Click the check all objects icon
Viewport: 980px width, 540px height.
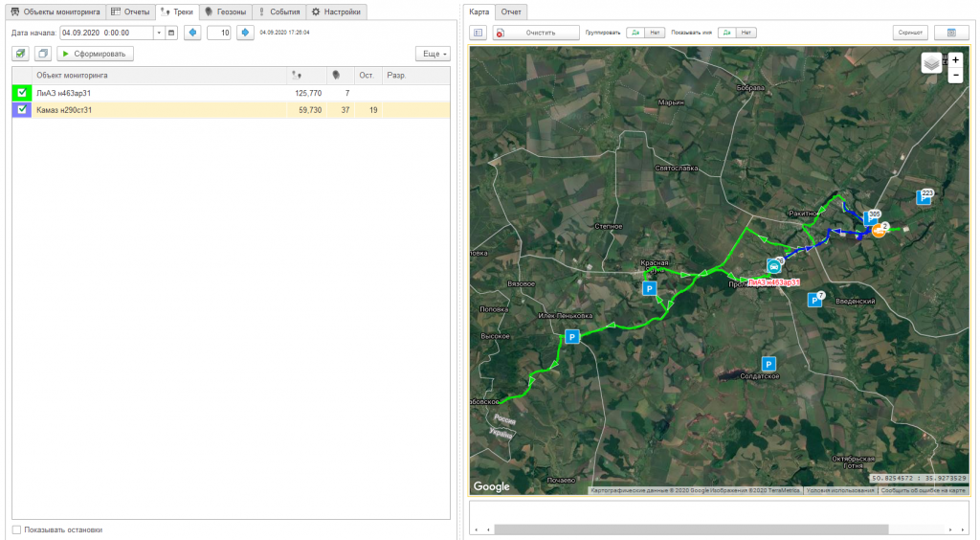click(x=21, y=54)
